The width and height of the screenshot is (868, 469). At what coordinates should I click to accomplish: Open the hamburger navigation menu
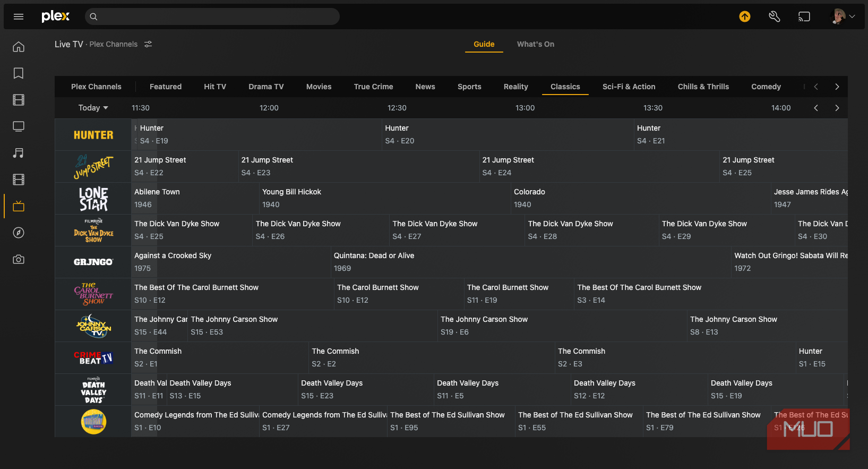point(19,16)
